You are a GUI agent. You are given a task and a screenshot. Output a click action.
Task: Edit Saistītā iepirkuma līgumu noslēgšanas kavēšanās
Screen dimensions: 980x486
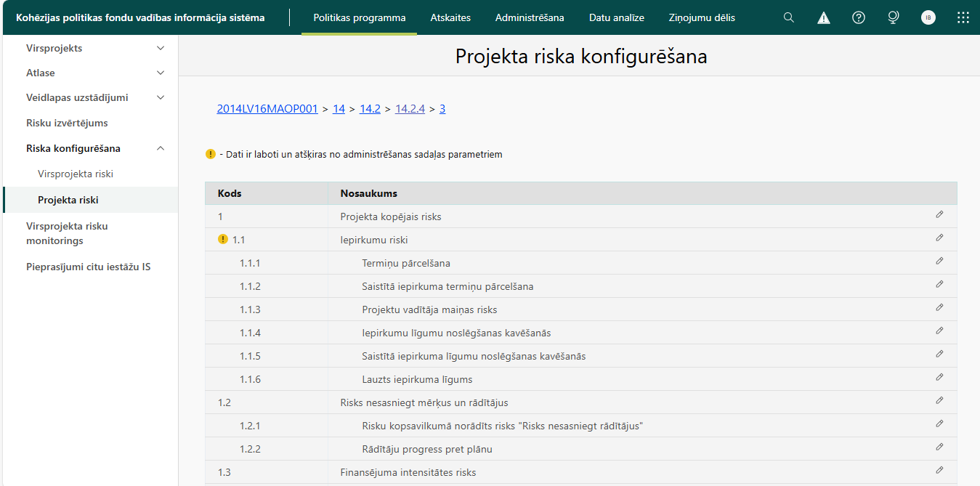[x=939, y=355]
